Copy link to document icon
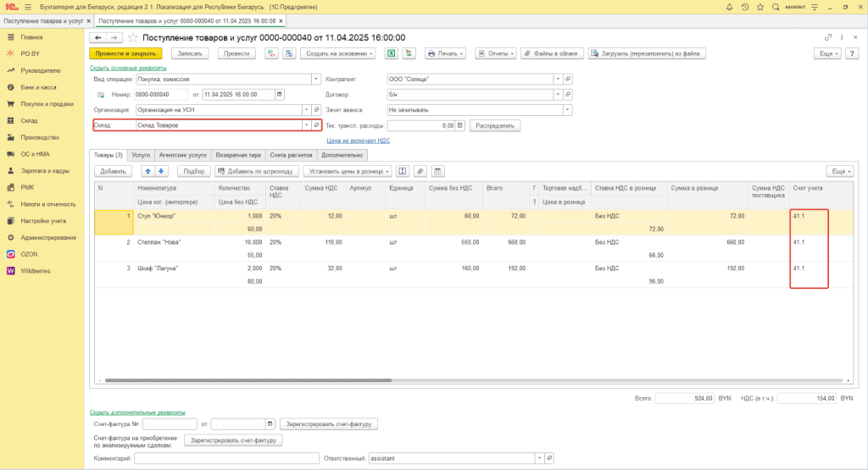The image size is (868, 470). pyautogui.click(x=828, y=38)
